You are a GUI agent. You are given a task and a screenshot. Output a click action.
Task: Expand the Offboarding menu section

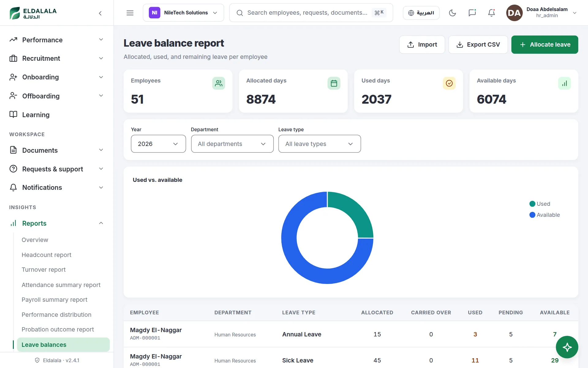point(57,96)
